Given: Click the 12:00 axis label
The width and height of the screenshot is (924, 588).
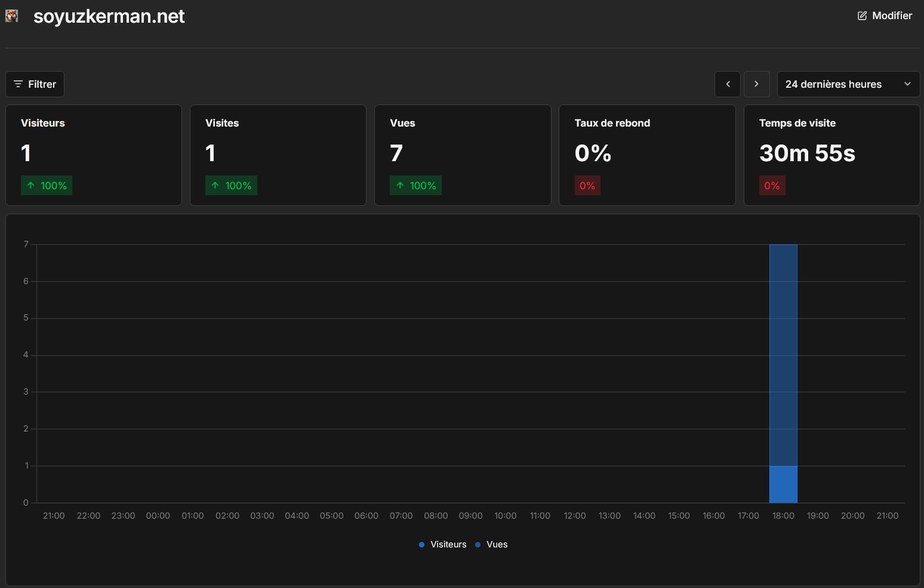Looking at the screenshot, I should coord(575,516).
